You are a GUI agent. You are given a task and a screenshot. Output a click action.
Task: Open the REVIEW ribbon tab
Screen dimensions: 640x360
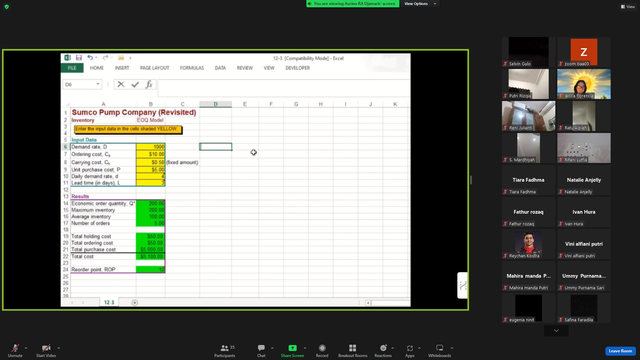pyautogui.click(x=245, y=68)
